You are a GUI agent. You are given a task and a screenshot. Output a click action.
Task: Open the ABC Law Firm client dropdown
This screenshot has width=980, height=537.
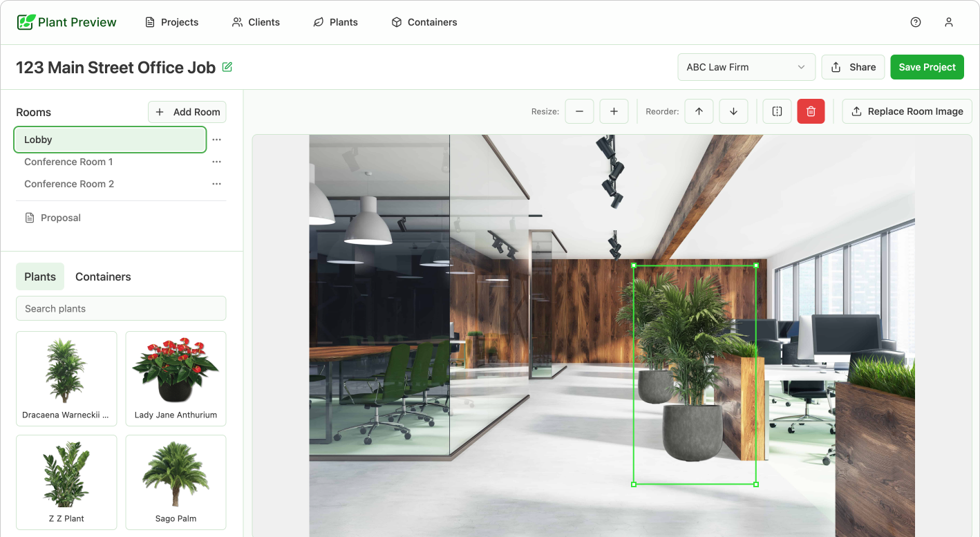(x=746, y=67)
